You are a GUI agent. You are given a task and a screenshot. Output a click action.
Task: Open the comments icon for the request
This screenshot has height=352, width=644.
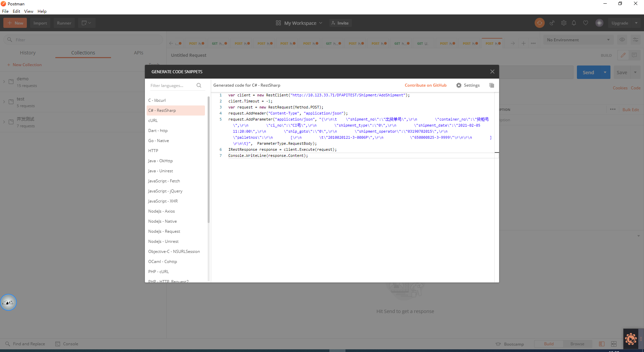click(634, 55)
